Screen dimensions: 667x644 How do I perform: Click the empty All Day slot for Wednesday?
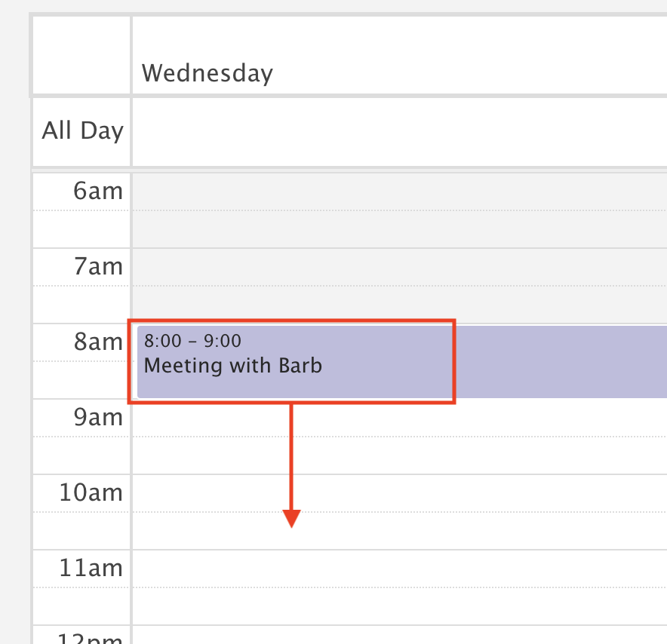[399, 132]
